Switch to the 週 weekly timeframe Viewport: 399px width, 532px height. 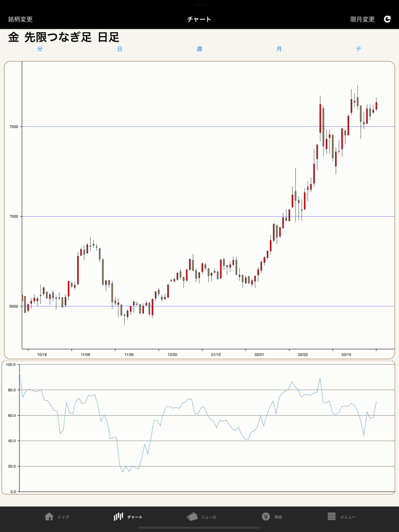click(x=199, y=49)
